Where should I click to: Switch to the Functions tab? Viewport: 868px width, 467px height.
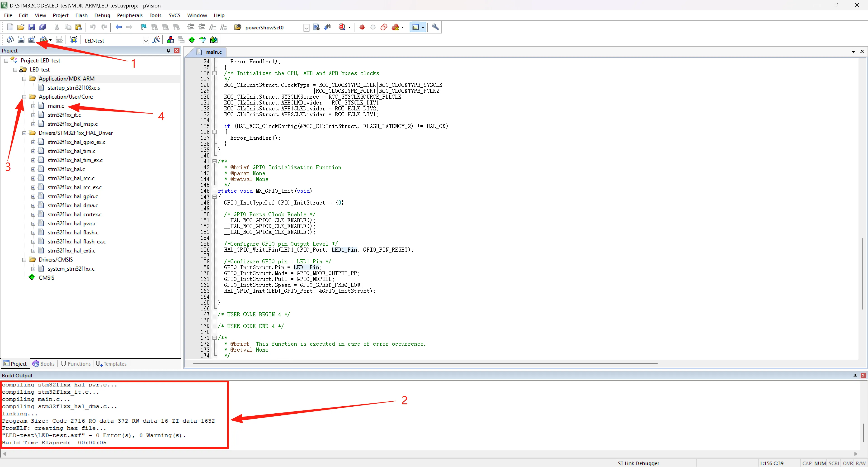pyautogui.click(x=76, y=364)
